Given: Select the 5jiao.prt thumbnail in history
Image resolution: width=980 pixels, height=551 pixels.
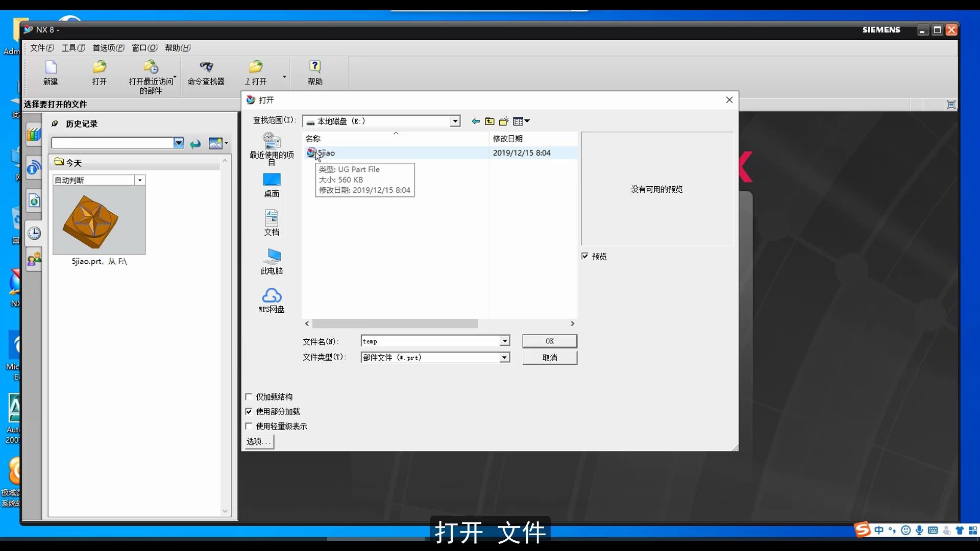Looking at the screenshot, I should 99,221.
